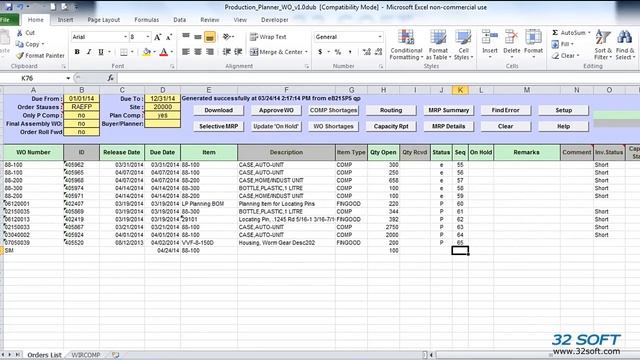Toggle the highlighted Bottom Align button
Screen dimensions: 640x360
(210, 37)
